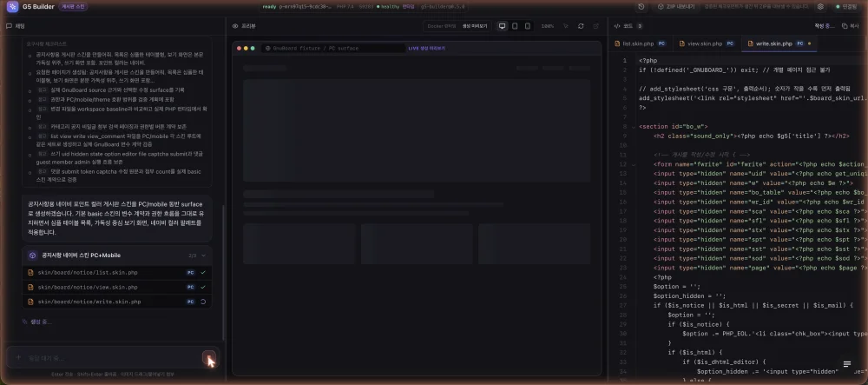Open the history clock icon in top bar
868x385 pixels.
click(641, 7)
